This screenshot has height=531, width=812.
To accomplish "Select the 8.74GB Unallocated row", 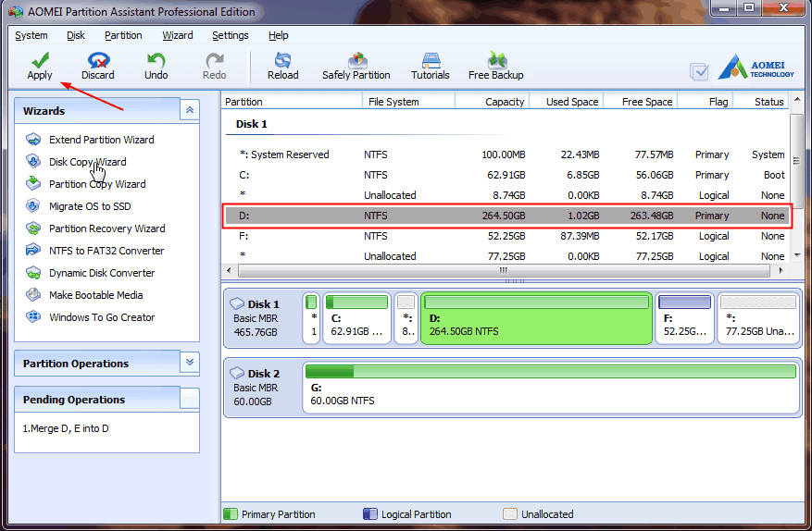I will click(x=506, y=195).
